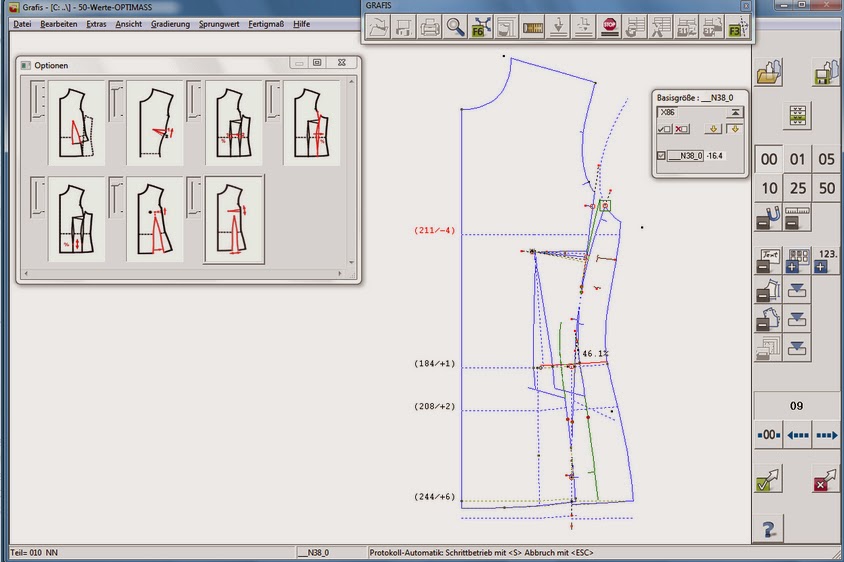Click the -16.4 value field
Image resolution: width=844 pixels, height=562 pixels.
click(x=715, y=156)
